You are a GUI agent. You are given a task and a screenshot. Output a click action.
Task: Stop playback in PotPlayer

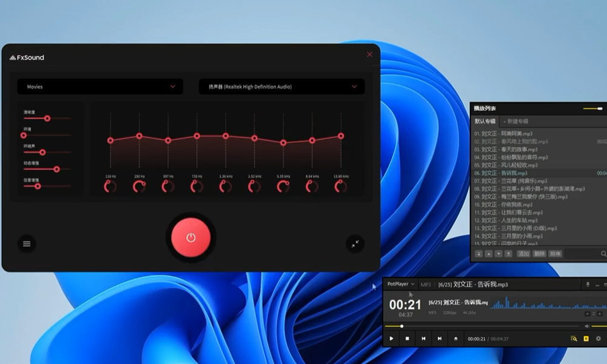(x=407, y=339)
